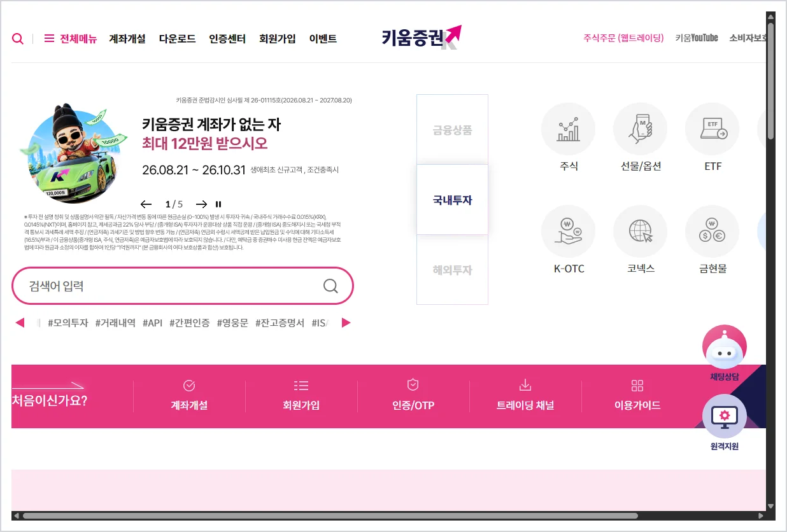The height and width of the screenshot is (532, 787).
Task: Click 트레이딩 채널 download icon in pink bar
Action: click(525, 396)
